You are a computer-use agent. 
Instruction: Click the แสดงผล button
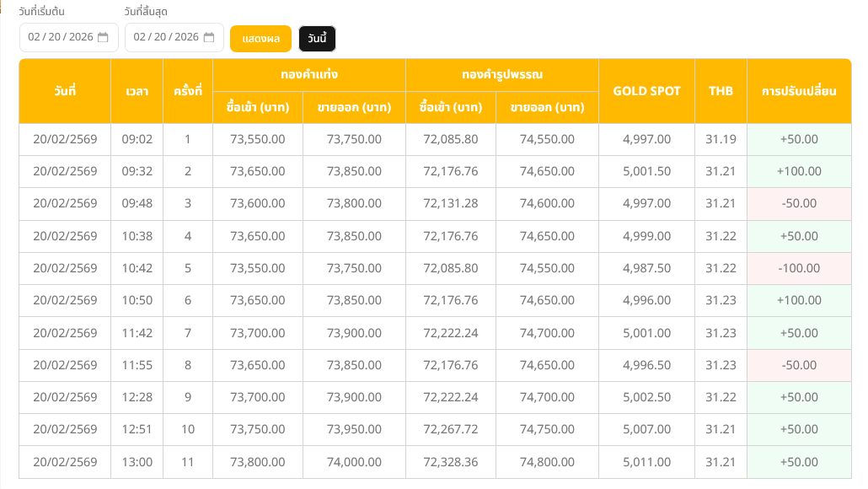point(260,39)
